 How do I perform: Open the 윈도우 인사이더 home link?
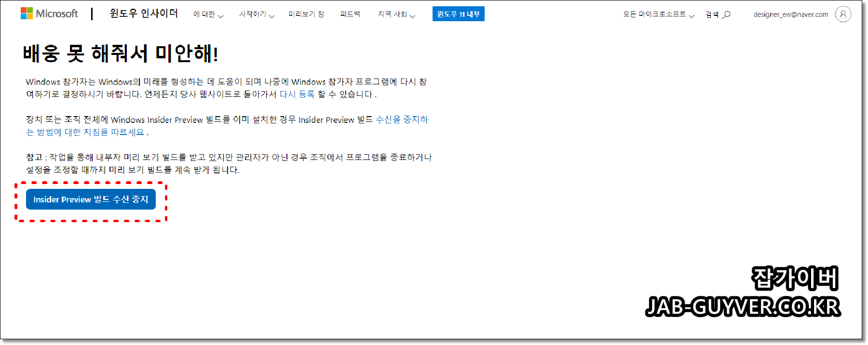(144, 13)
